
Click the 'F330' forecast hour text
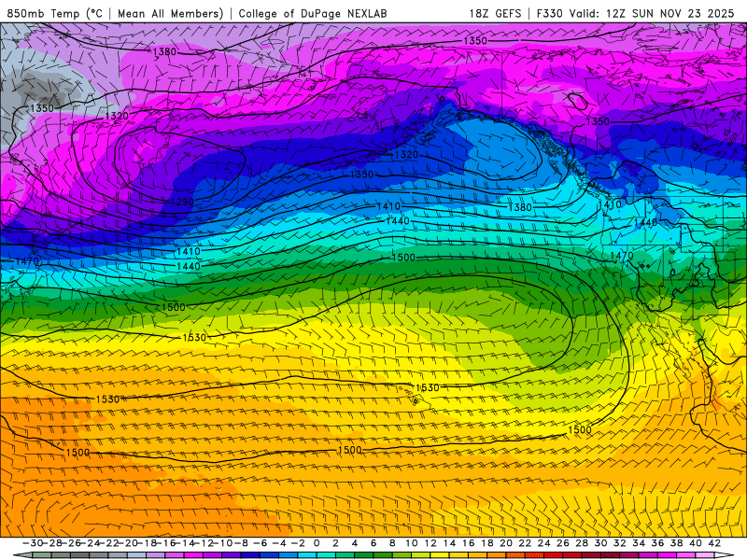pyautogui.click(x=549, y=13)
